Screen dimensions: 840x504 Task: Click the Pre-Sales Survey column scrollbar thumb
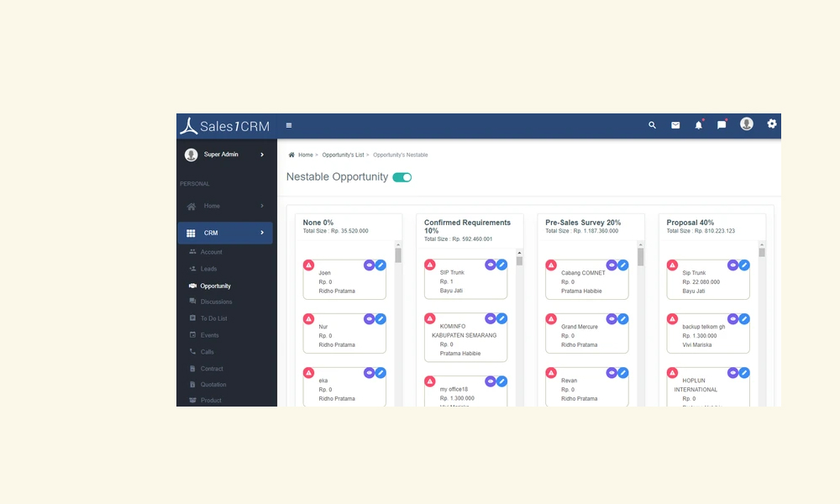pyautogui.click(x=640, y=257)
